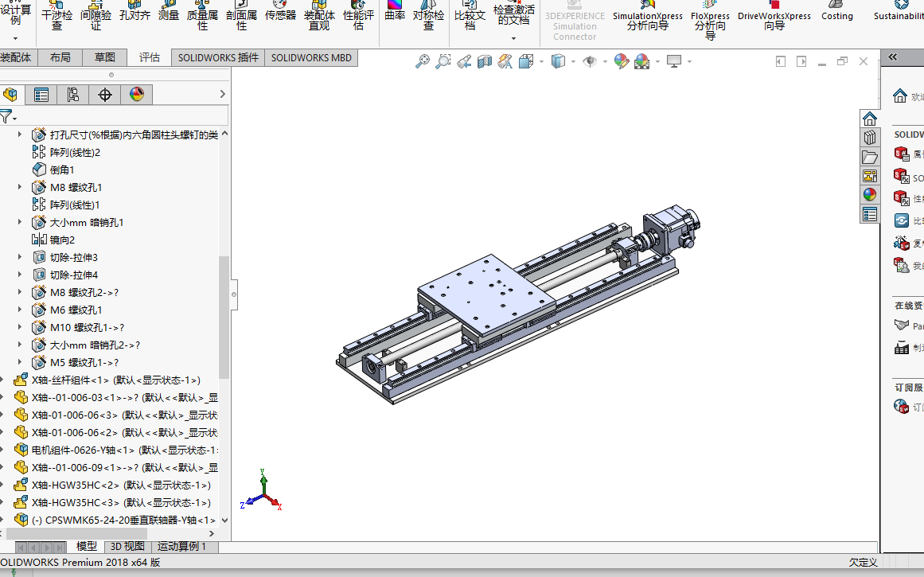Open the SOLIDWORKS 插件 tab
The width and height of the screenshot is (924, 577).
pos(218,58)
